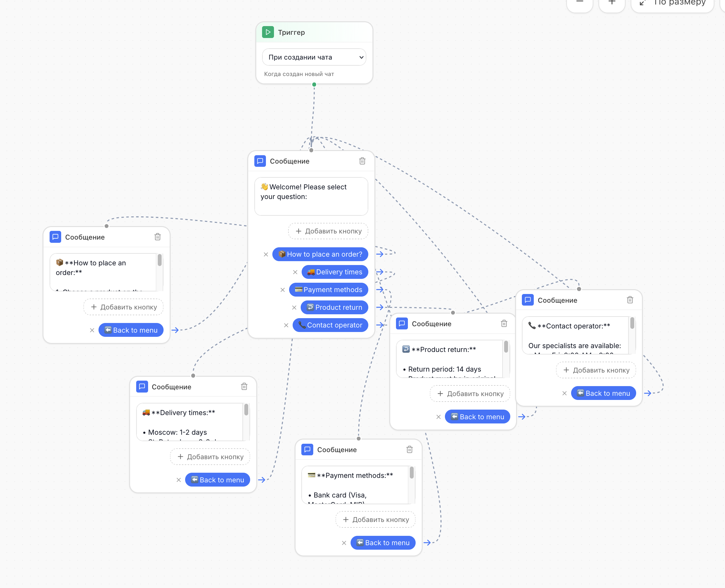Click 'Back to menu' in the order node
This screenshot has width=725, height=588.
coord(131,330)
